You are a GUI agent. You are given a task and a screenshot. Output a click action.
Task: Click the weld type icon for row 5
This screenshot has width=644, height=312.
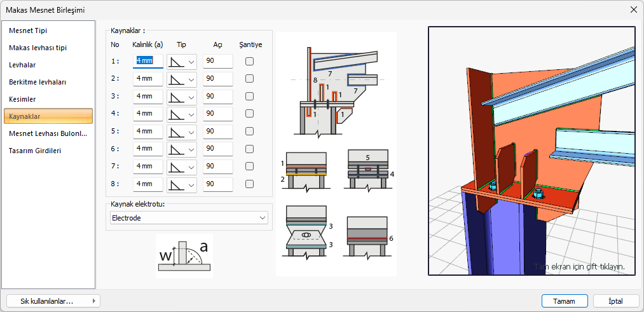click(x=175, y=132)
